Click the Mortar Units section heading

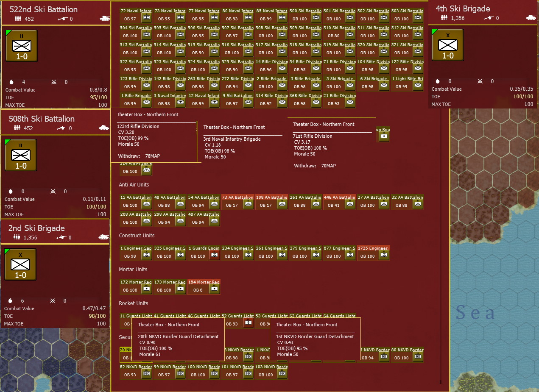coord(133,270)
